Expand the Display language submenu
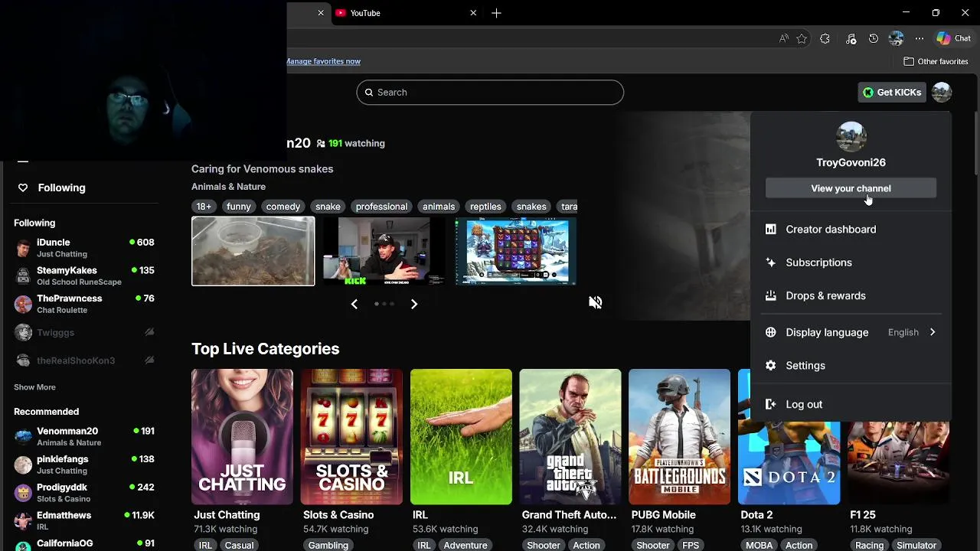 point(851,332)
